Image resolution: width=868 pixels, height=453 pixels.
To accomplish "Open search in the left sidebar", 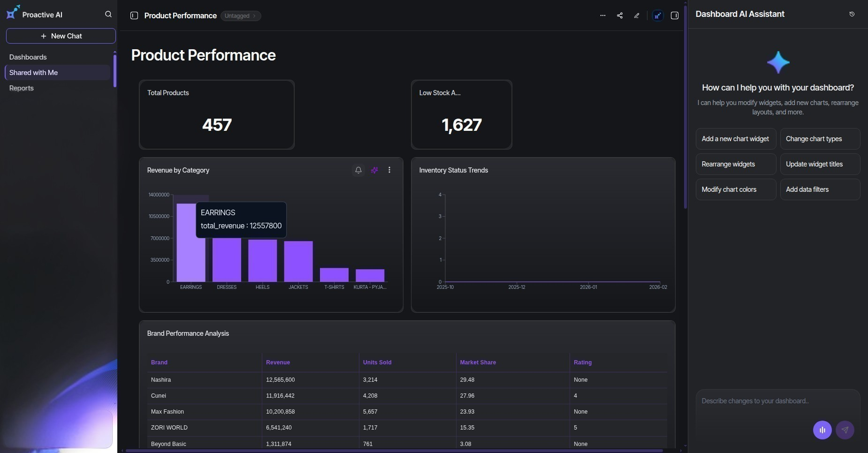I will coord(108,14).
